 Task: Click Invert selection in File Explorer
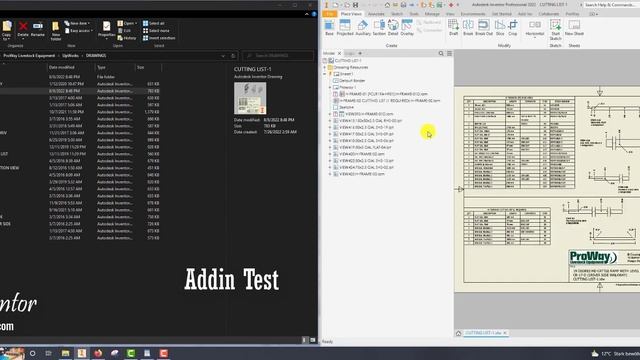point(159,38)
